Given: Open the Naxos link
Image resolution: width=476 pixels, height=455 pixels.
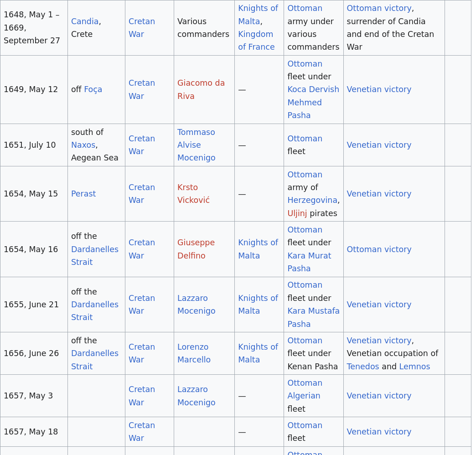Looking at the screenshot, I should point(83,145).
